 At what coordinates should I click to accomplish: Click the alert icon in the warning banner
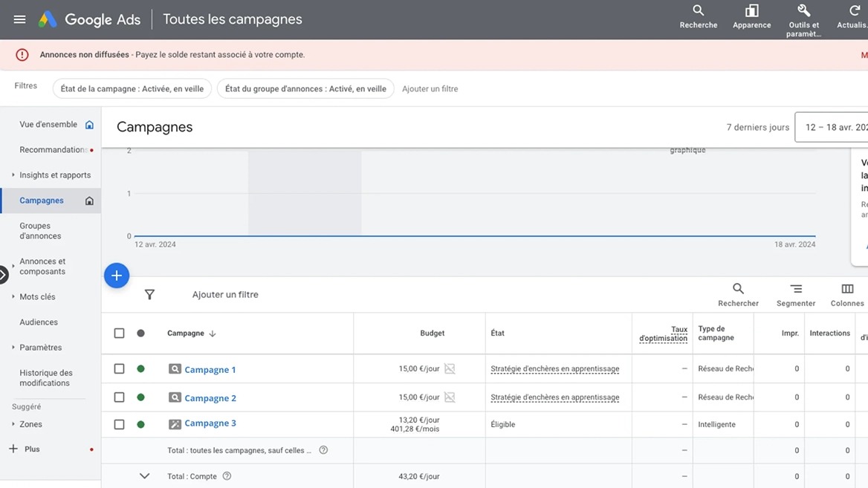coord(22,55)
